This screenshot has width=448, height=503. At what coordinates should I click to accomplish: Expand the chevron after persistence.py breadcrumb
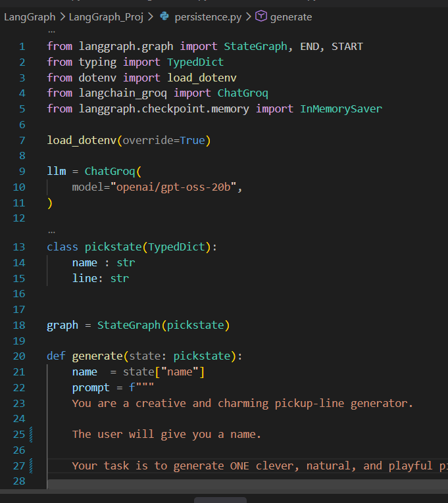point(249,16)
